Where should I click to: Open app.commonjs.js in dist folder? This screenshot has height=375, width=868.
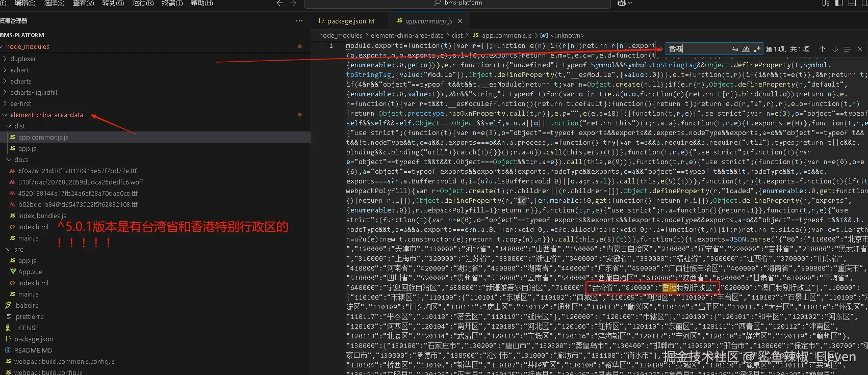(155, 137)
